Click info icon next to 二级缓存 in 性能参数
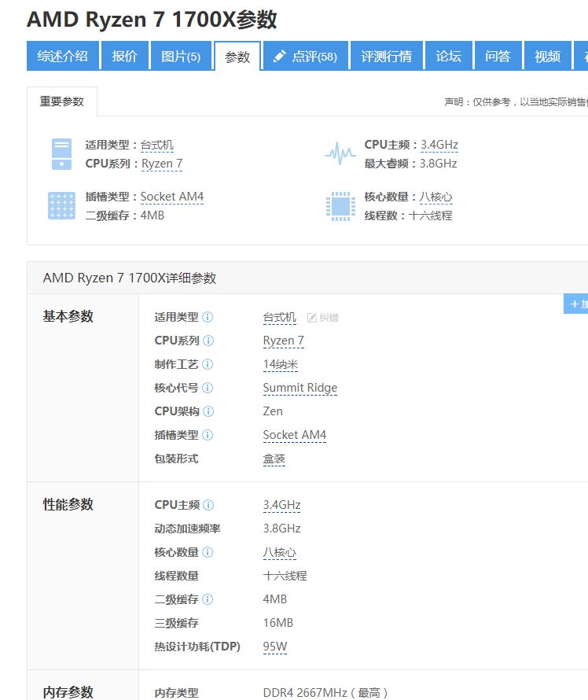 coord(208,599)
